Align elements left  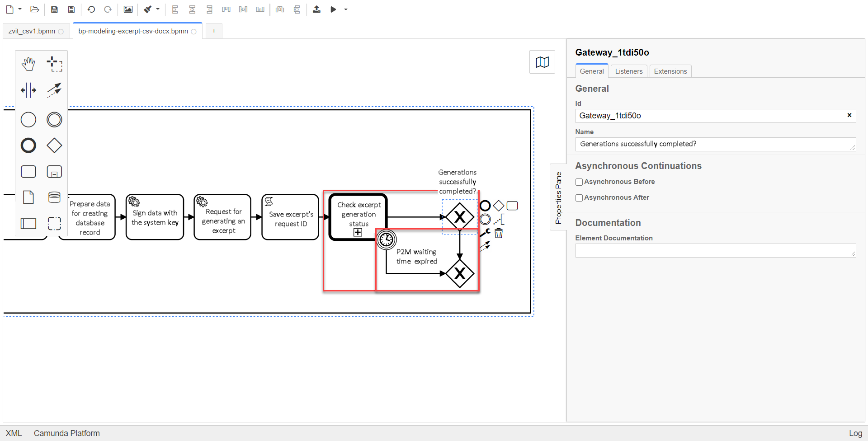(175, 9)
